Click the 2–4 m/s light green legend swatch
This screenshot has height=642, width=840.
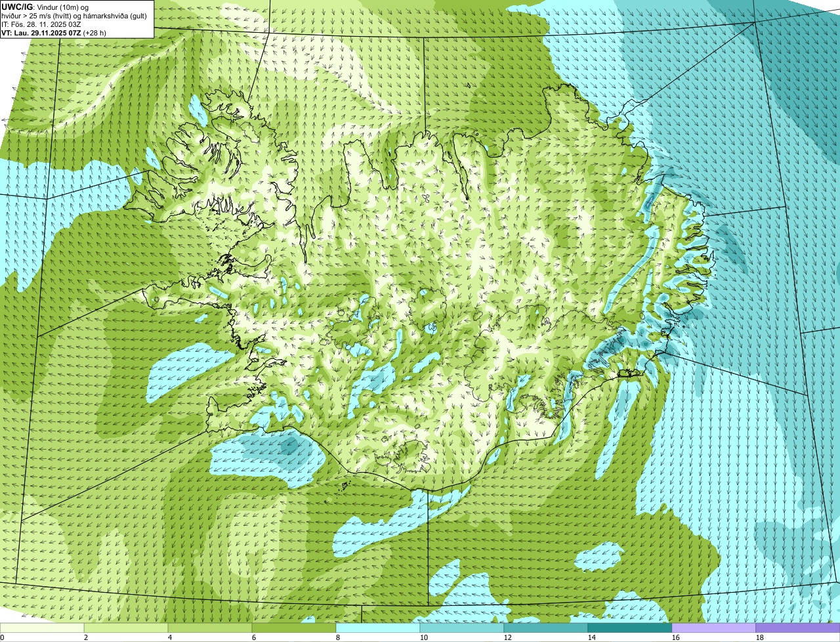[x=126, y=628]
